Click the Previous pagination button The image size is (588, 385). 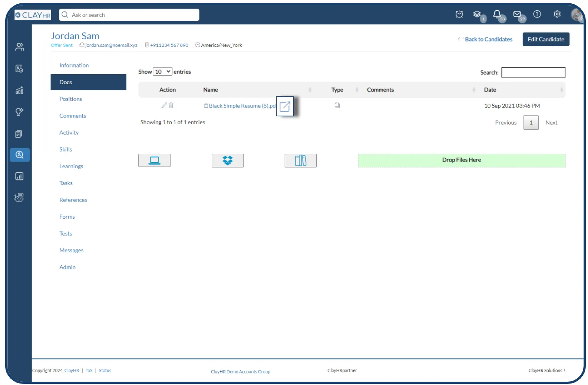[506, 123]
